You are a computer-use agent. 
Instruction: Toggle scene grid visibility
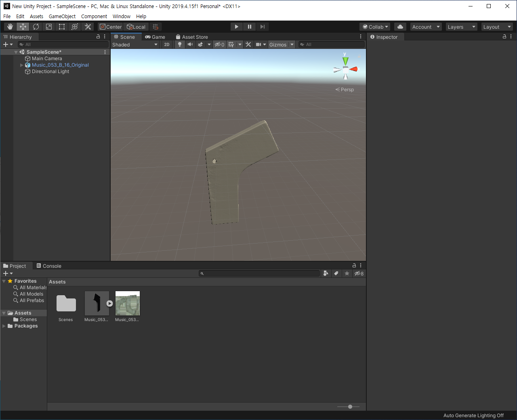coord(231,44)
